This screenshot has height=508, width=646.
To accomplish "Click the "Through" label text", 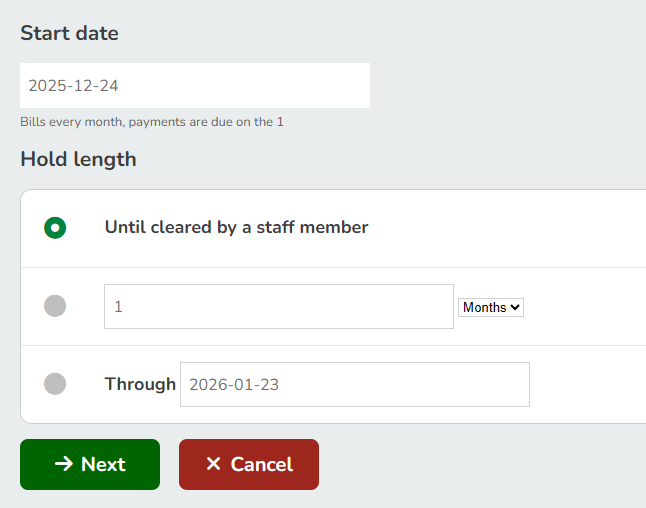I will 140,384.
